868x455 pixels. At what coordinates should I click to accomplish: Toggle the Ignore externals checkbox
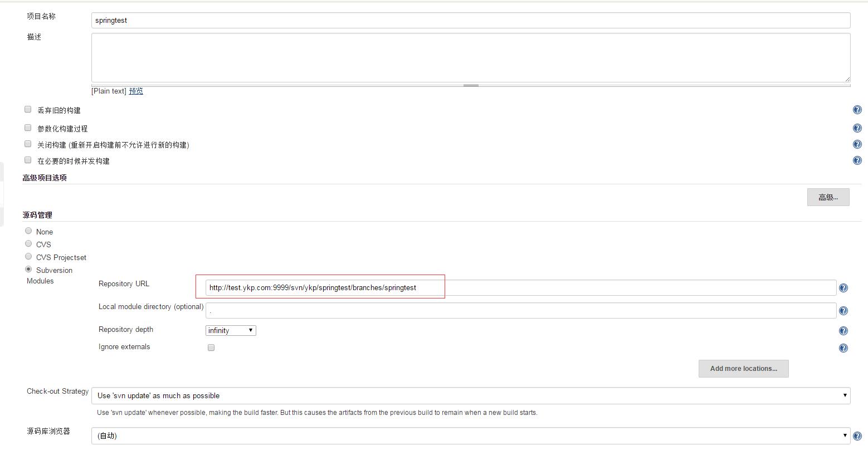pyautogui.click(x=211, y=348)
